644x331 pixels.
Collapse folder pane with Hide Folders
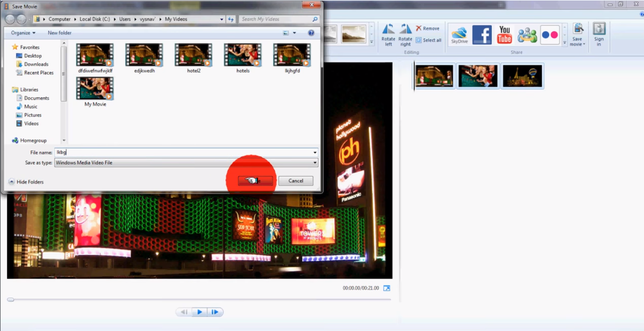pyautogui.click(x=26, y=181)
